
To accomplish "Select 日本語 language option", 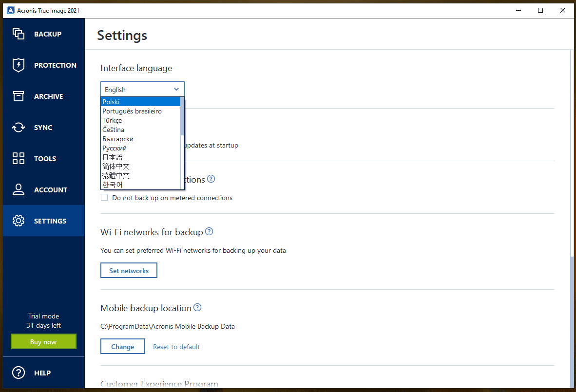I will [x=141, y=157].
